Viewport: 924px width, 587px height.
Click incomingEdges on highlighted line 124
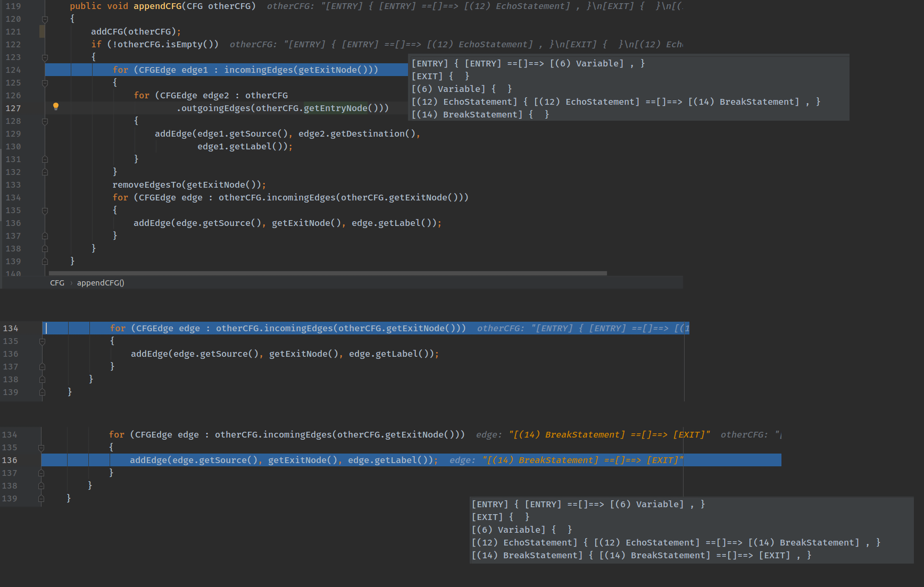point(259,70)
